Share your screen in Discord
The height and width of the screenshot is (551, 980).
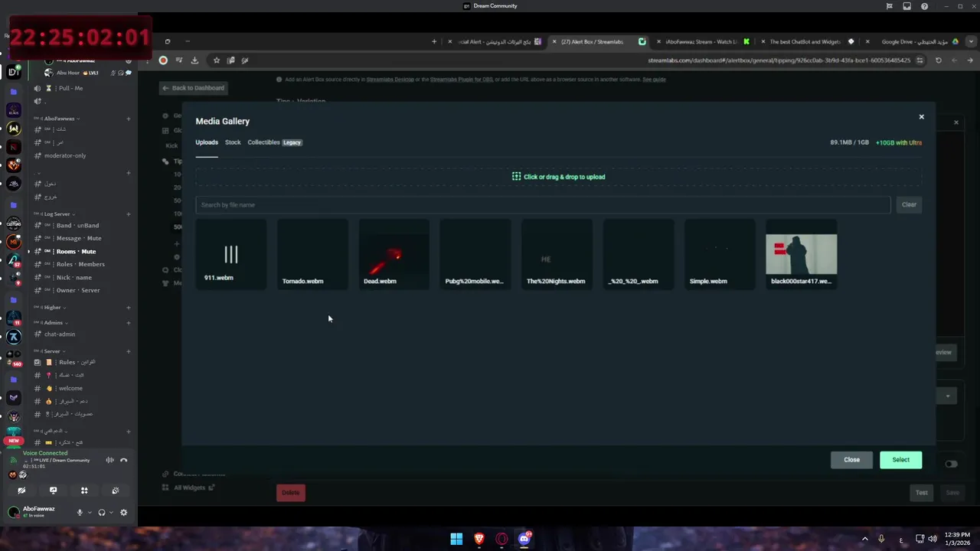coord(53,491)
